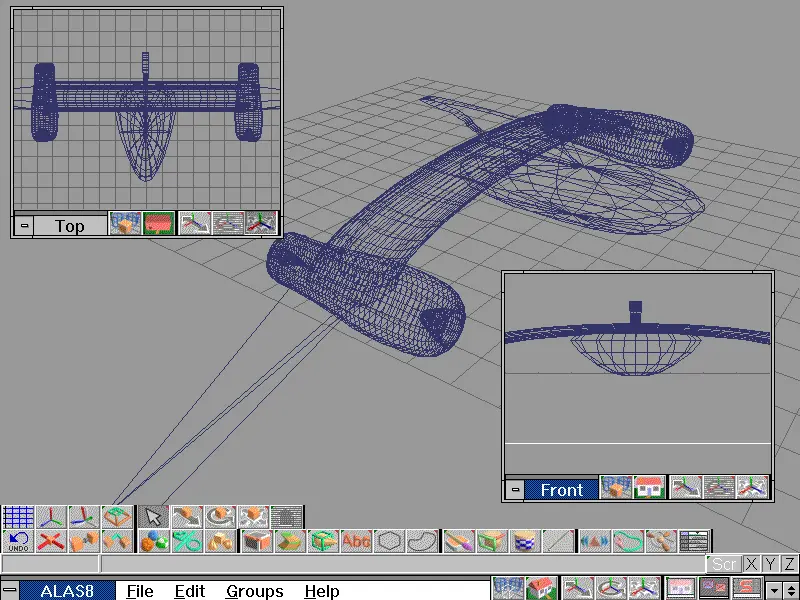Click the red X erase icon

tap(52, 541)
